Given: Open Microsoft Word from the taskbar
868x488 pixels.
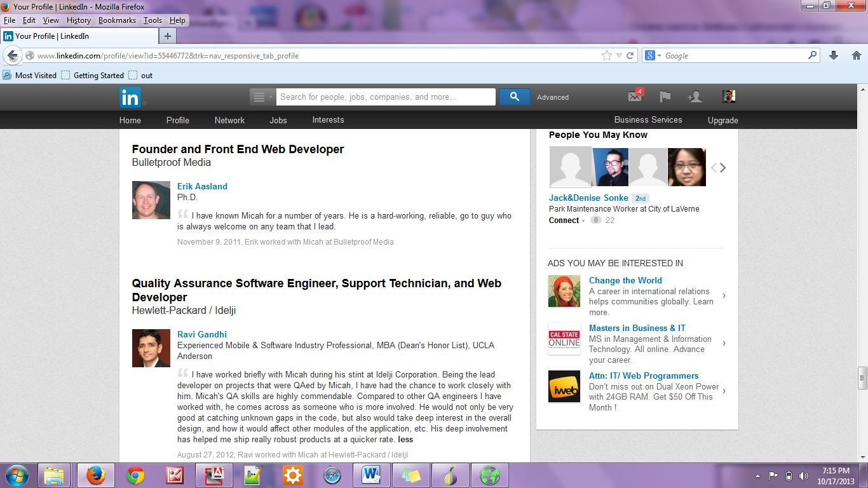Looking at the screenshot, I should [x=371, y=475].
